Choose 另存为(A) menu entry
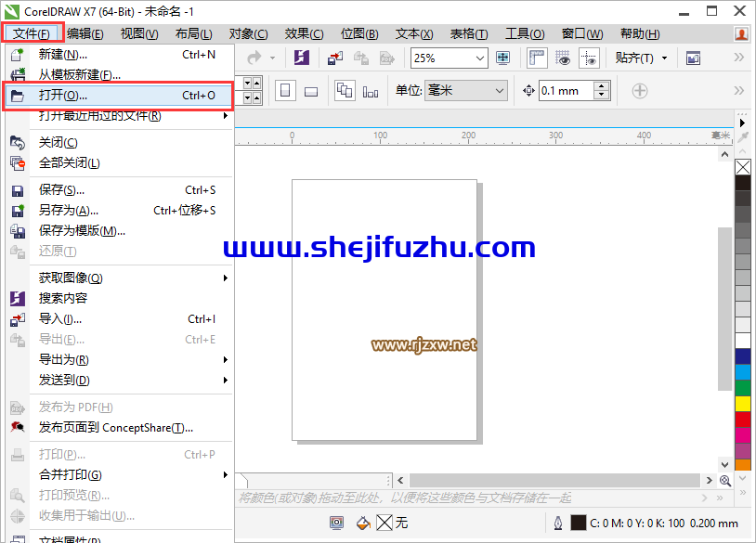The height and width of the screenshot is (543, 756). click(120, 211)
